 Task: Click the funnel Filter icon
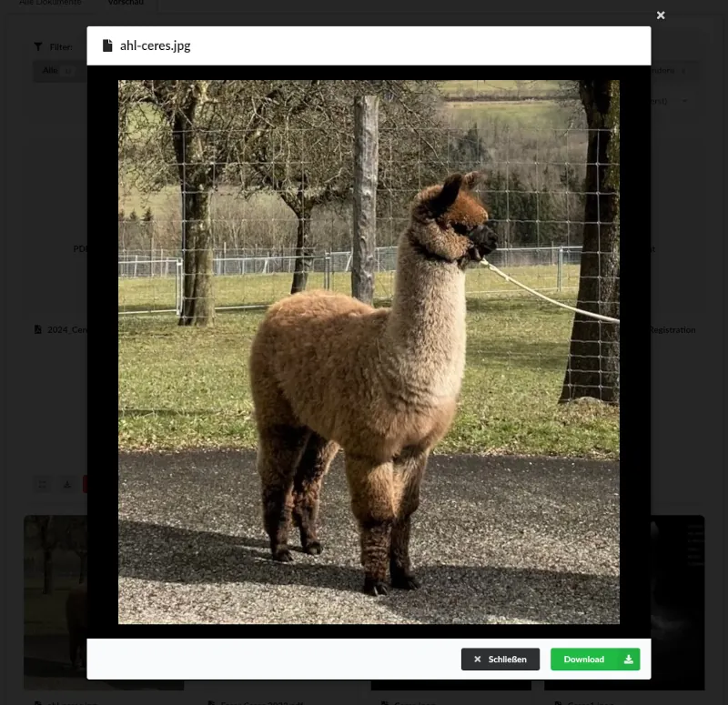tap(38, 46)
